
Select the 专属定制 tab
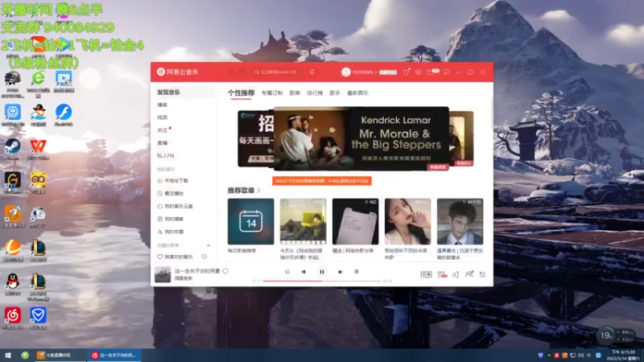(x=272, y=93)
